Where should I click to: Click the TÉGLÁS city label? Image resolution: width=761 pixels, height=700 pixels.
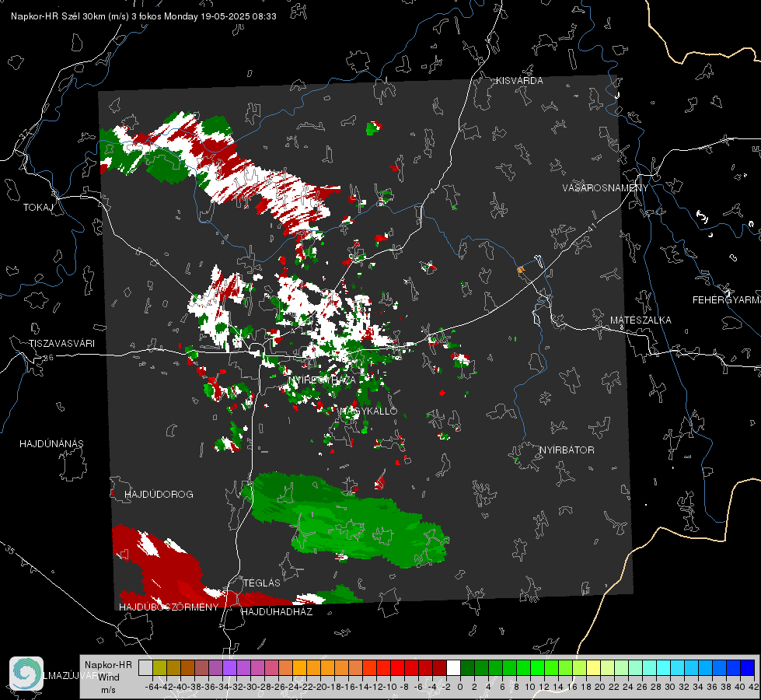coord(262,583)
